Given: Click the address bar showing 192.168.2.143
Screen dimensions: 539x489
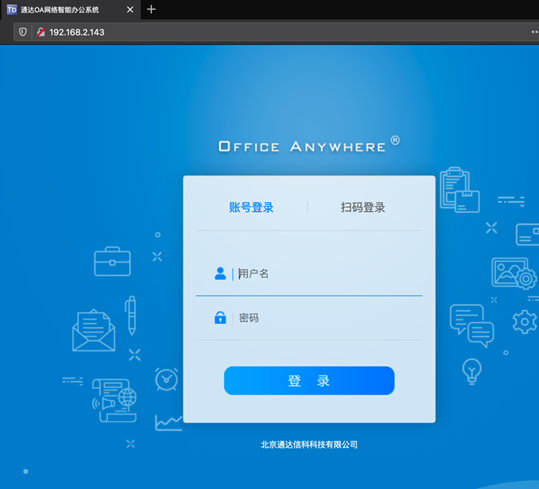Looking at the screenshot, I should tap(275, 32).
